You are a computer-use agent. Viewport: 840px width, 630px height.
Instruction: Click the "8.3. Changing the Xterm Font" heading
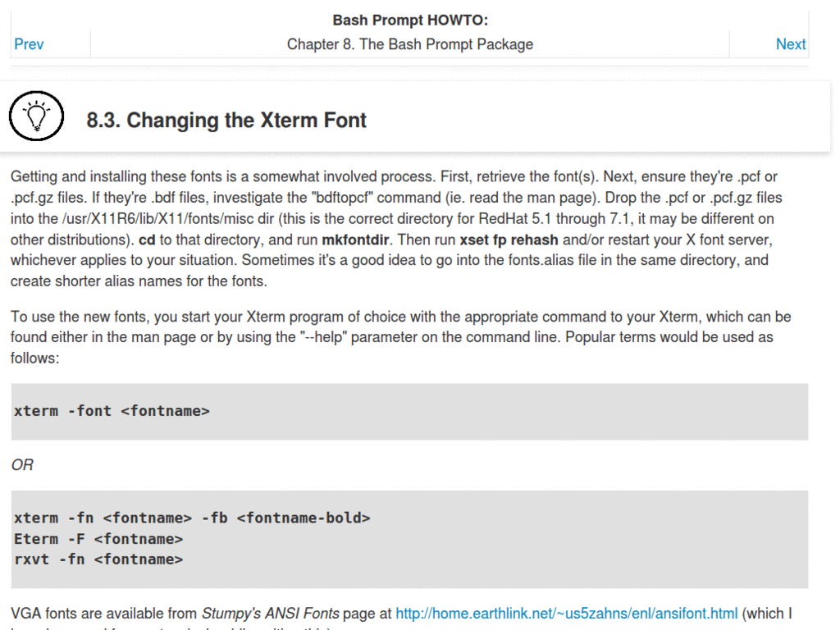(226, 121)
